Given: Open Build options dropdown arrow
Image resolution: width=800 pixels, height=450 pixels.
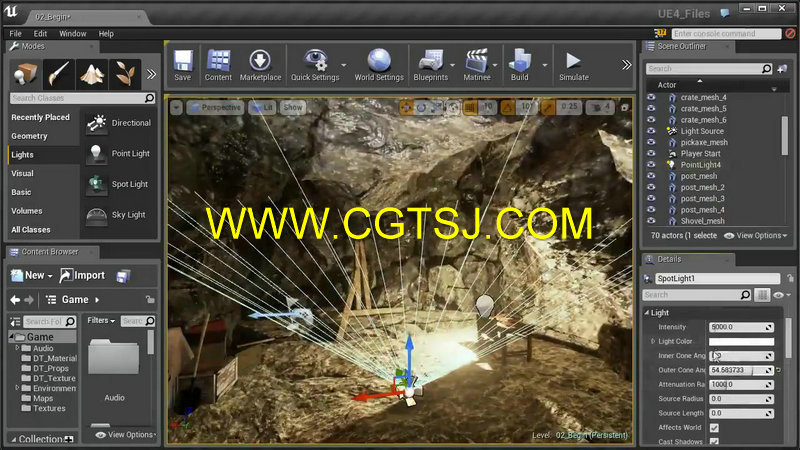Looking at the screenshot, I should 544,65.
